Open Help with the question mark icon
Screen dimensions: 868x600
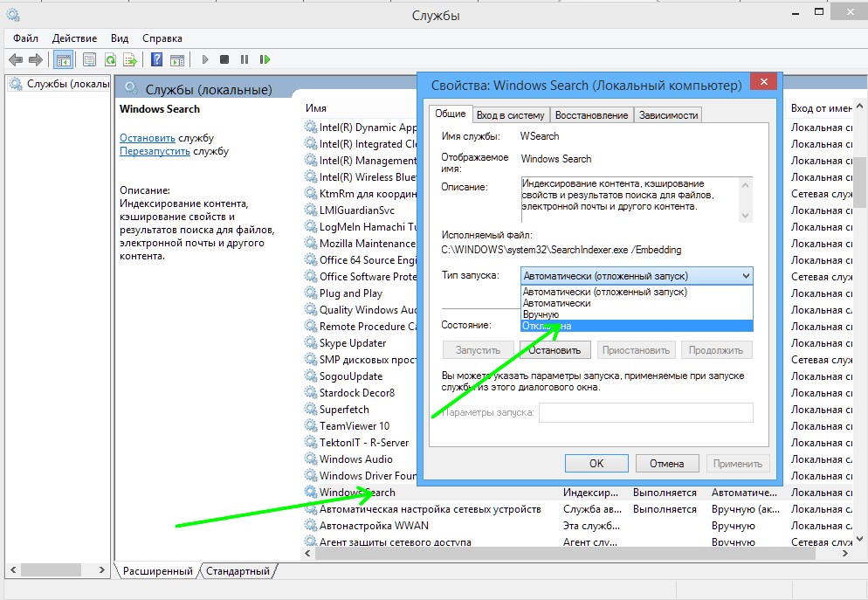(156, 59)
